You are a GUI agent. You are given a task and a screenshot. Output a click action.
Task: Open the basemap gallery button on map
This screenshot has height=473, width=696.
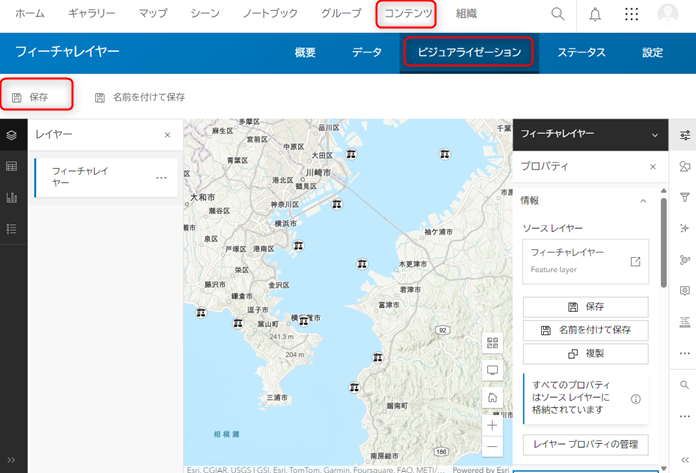[492, 343]
